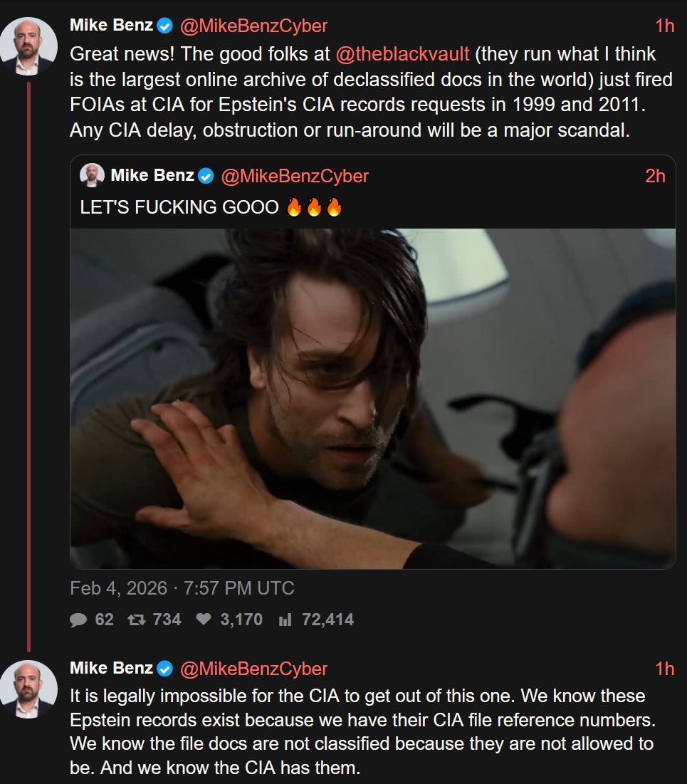Click the "LET'S FUCKING GOOO" quoted tweet text

179,207
